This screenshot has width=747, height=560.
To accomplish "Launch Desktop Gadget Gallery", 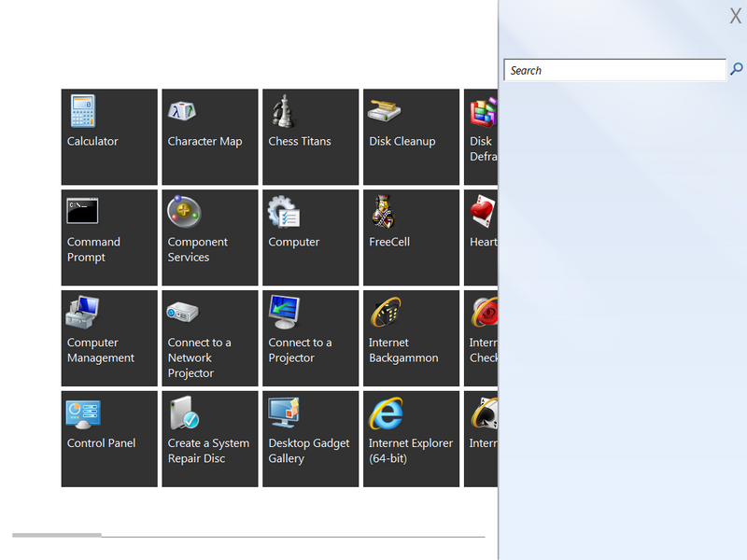I will (311, 439).
